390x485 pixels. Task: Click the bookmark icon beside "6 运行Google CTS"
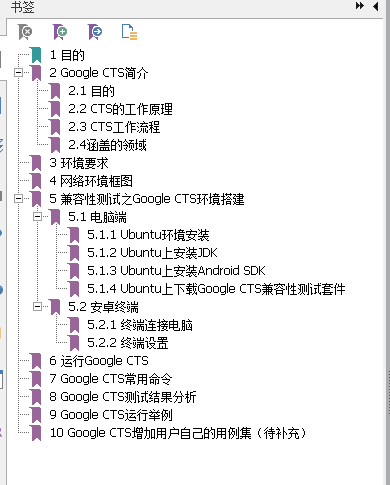(x=36, y=361)
